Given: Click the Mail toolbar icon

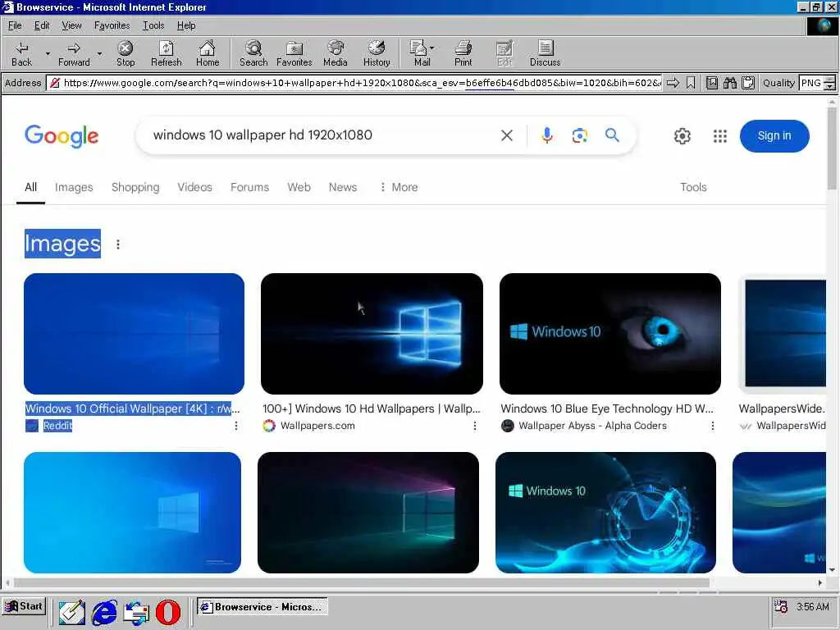Looking at the screenshot, I should pyautogui.click(x=421, y=53).
